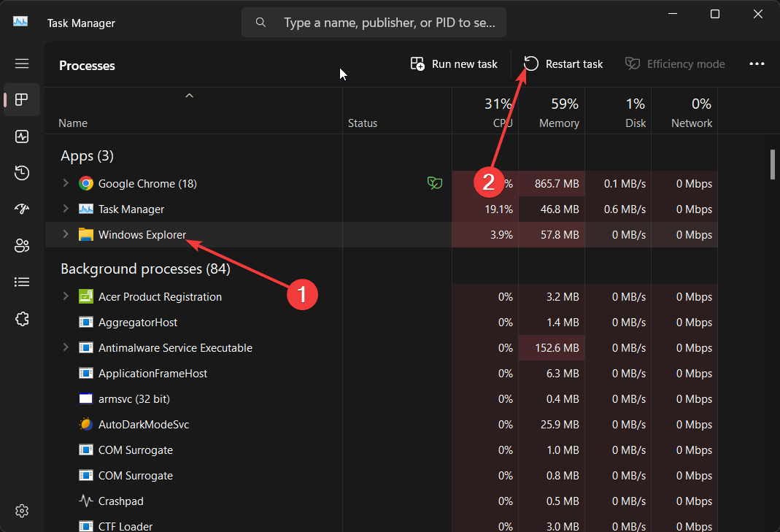Open the hamburger navigation menu
Viewport: 780px width, 532px height.
tap(22, 63)
